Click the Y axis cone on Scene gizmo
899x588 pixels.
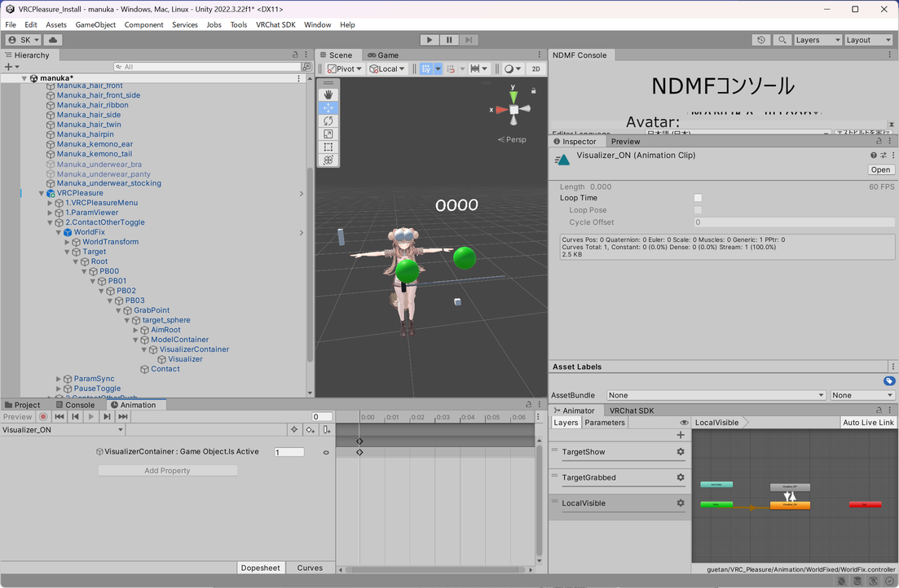coord(513,96)
